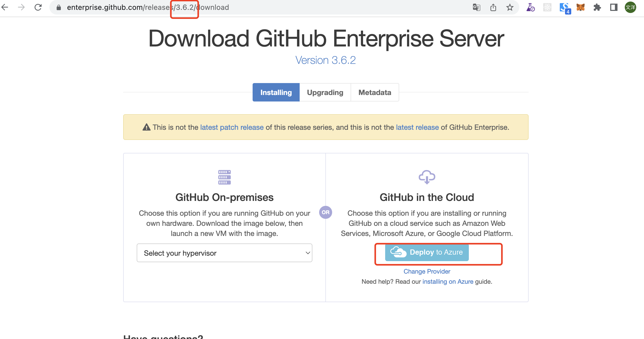Expand the Select your hypervisor dropdown

[x=224, y=253]
